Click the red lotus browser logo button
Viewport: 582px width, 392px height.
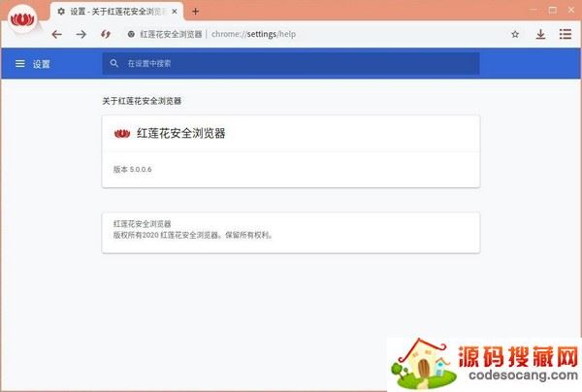[x=22, y=19]
